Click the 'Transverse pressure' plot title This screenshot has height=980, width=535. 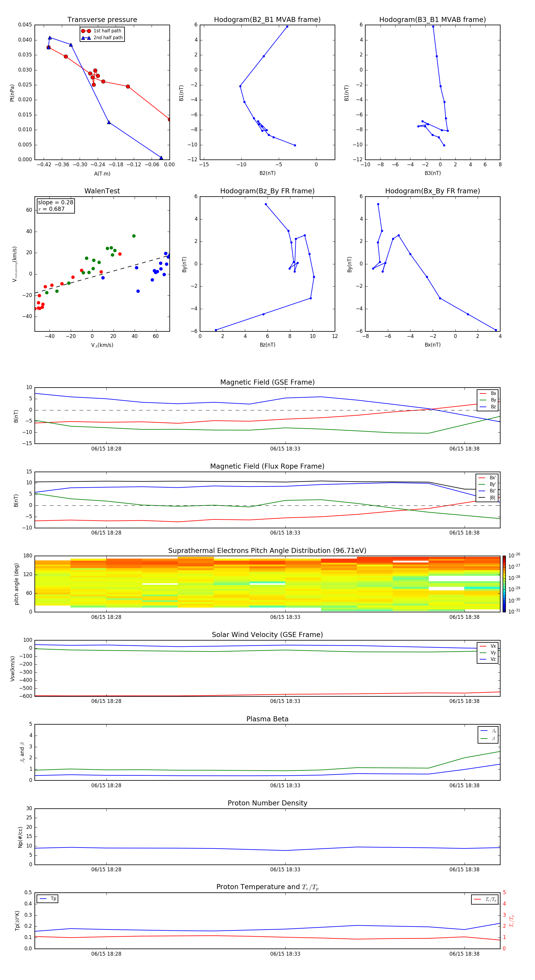point(102,19)
